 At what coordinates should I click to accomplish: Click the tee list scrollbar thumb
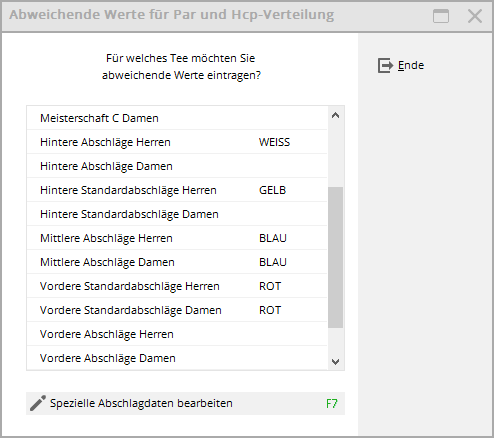click(x=336, y=257)
